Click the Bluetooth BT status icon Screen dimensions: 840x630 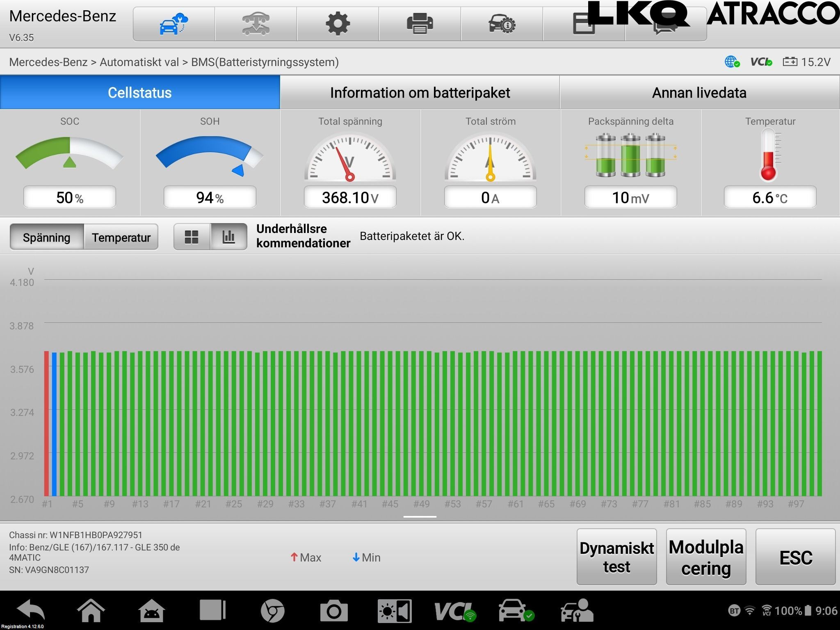tap(734, 611)
